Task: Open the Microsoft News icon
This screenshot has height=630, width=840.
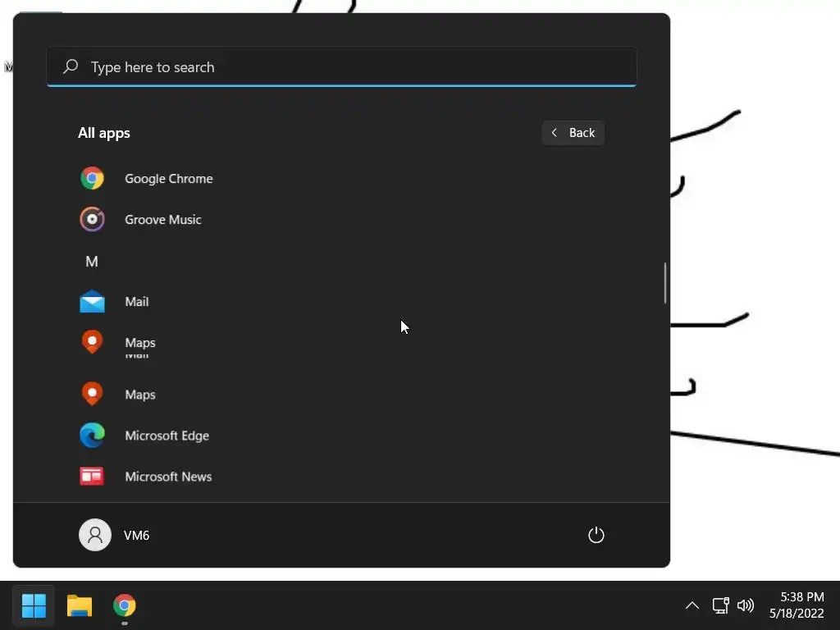Action: 92,477
